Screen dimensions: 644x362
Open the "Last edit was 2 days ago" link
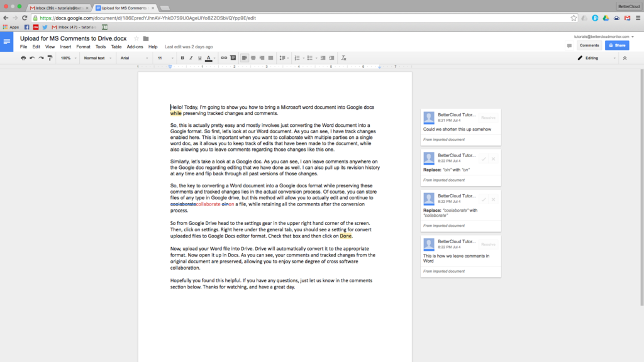[189, 47]
